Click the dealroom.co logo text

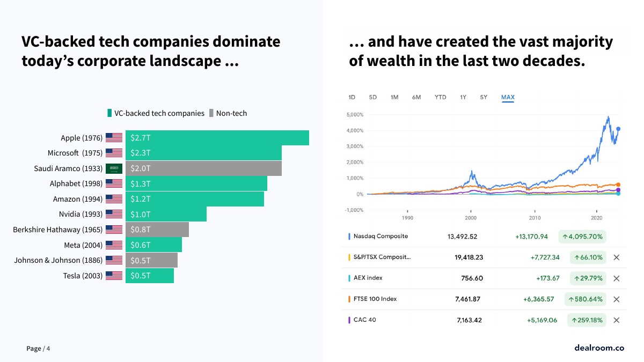(x=599, y=348)
